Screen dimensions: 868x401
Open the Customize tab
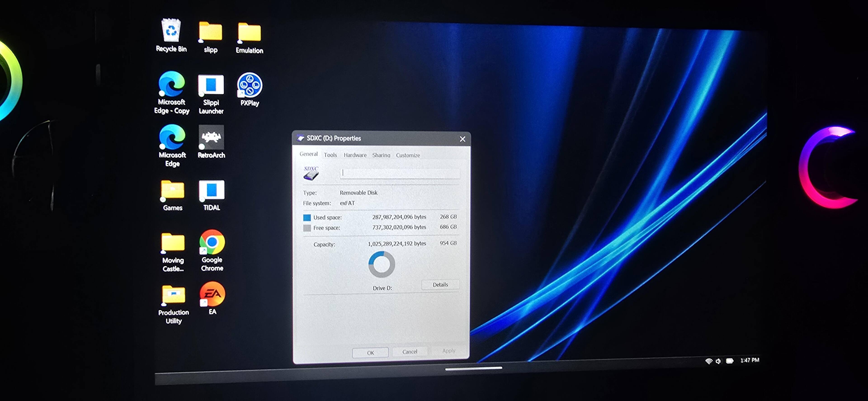(408, 155)
